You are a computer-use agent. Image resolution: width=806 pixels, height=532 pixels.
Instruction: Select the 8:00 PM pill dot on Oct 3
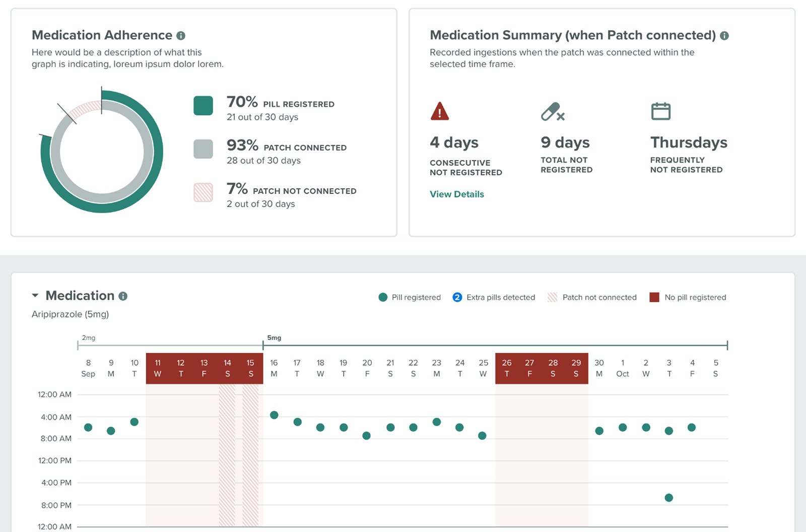669,498
